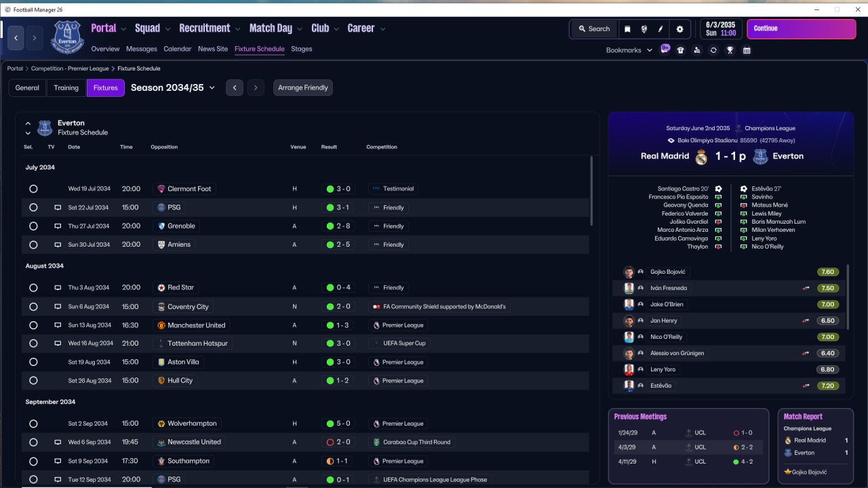Click the Everton crest in match summary
The image size is (868, 488).
tap(760, 157)
